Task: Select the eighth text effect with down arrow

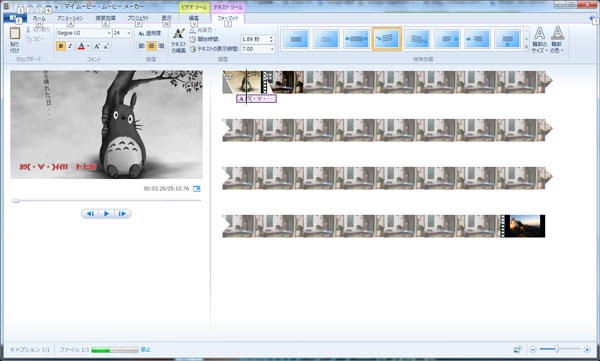Action: pyautogui.click(x=508, y=39)
